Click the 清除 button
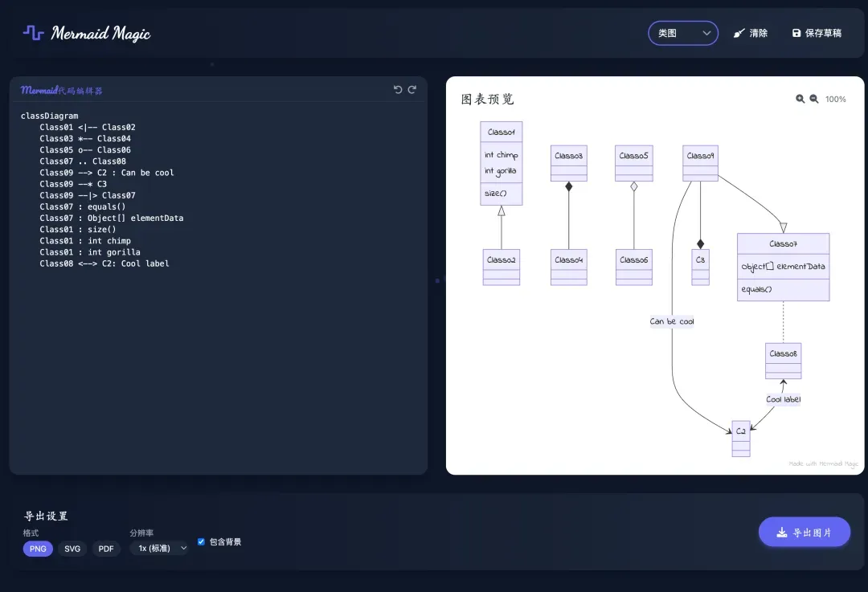This screenshot has width=868, height=592. tap(751, 33)
